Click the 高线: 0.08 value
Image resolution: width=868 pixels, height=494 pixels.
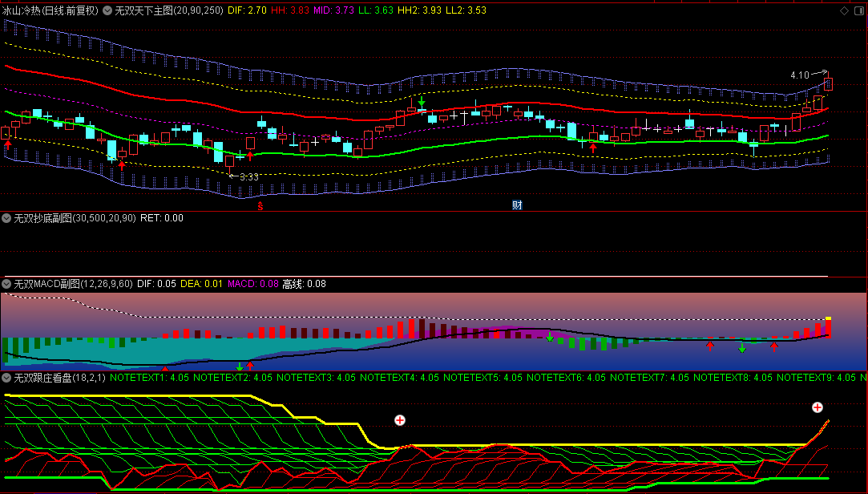coord(304,284)
